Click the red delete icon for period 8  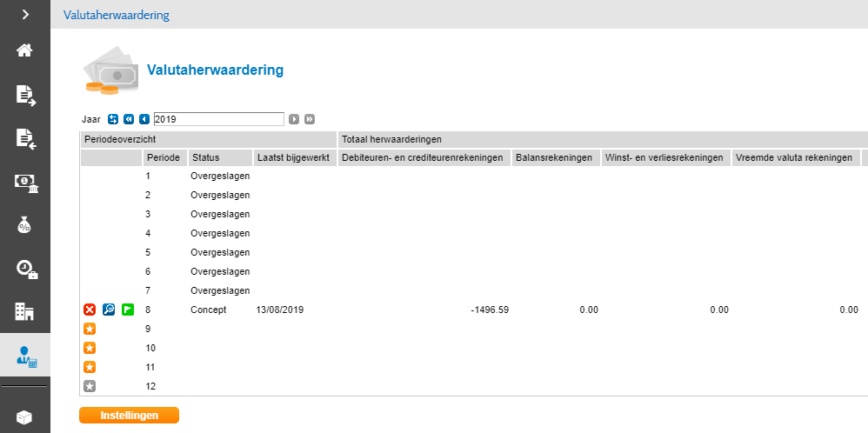point(90,310)
